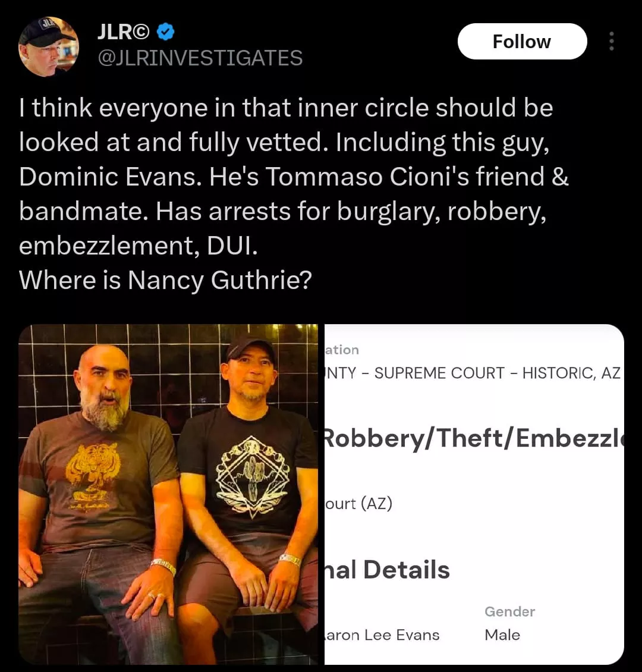Select the 'Where is Nancy Guthrie?' line

click(x=165, y=280)
